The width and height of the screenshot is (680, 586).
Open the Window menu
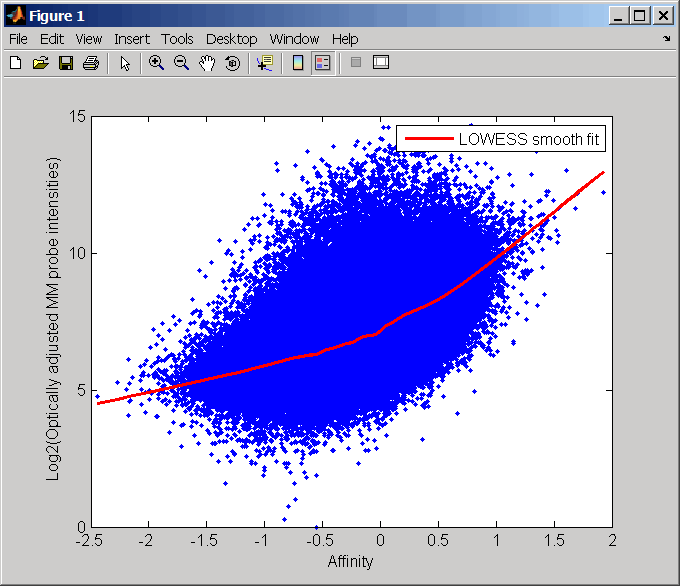tap(294, 39)
